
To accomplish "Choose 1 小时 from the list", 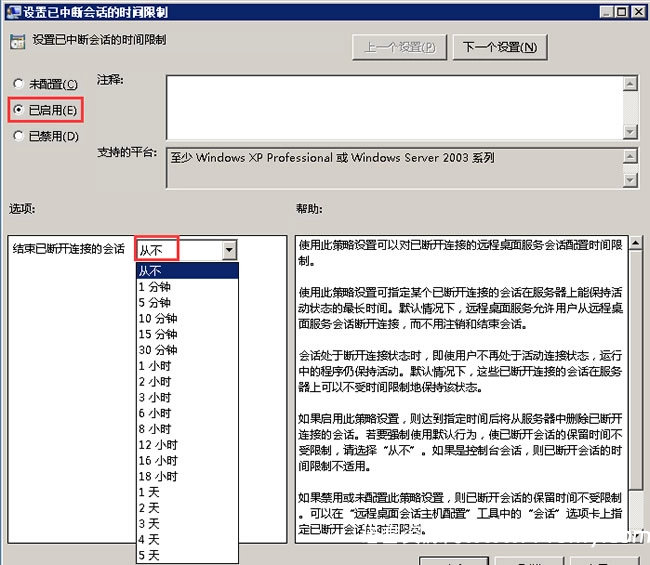I will click(187, 366).
